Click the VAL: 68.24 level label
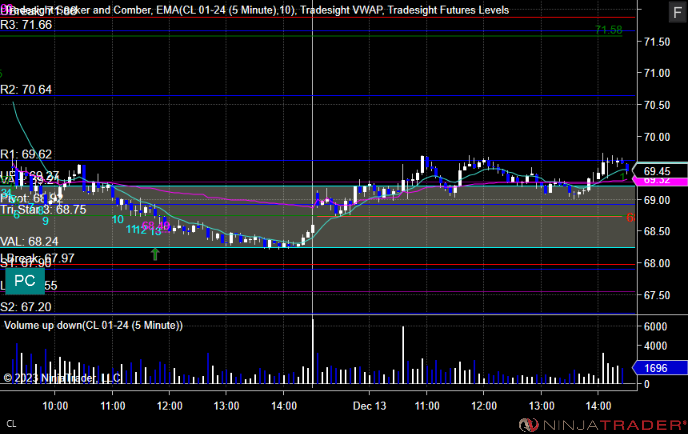The image size is (688, 434). (29, 241)
